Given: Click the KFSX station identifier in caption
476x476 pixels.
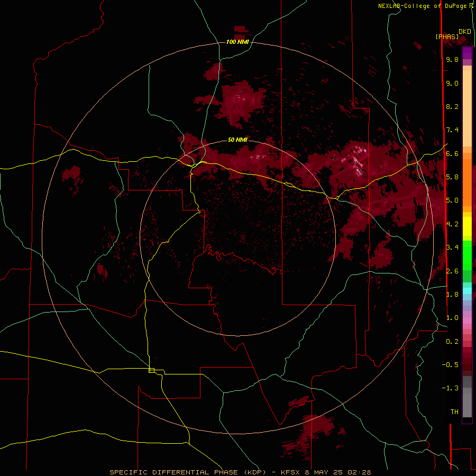Looking at the screenshot, I should pos(291,472).
